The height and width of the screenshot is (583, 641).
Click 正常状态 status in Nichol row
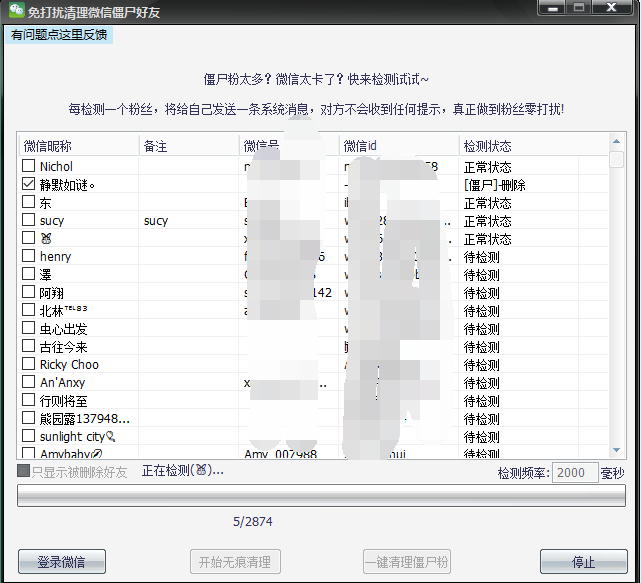[x=487, y=167]
